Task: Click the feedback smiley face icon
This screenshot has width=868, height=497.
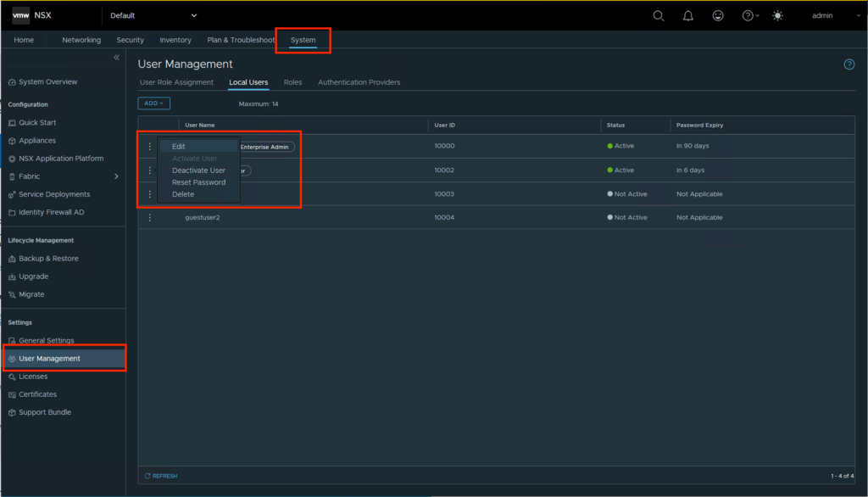Action: pyautogui.click(x=718, y=15)
